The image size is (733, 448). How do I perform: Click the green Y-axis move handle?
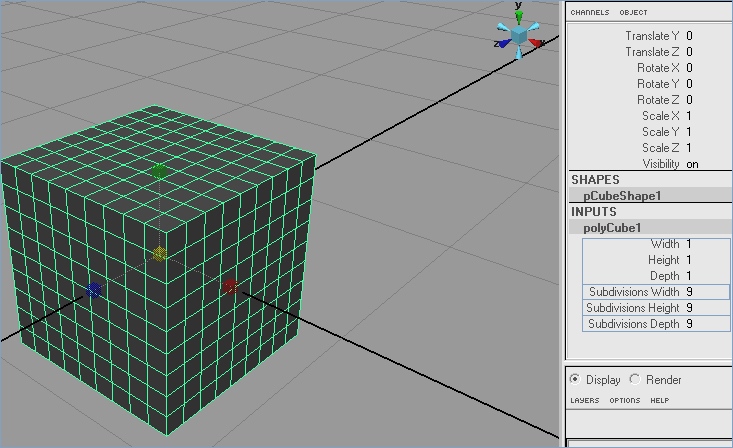(x=159, y=172)
